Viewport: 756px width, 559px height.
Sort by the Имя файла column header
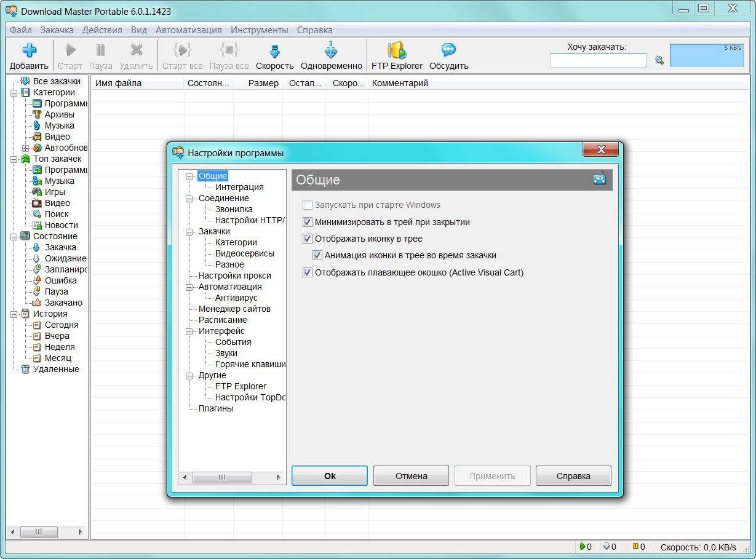point(138,83)
